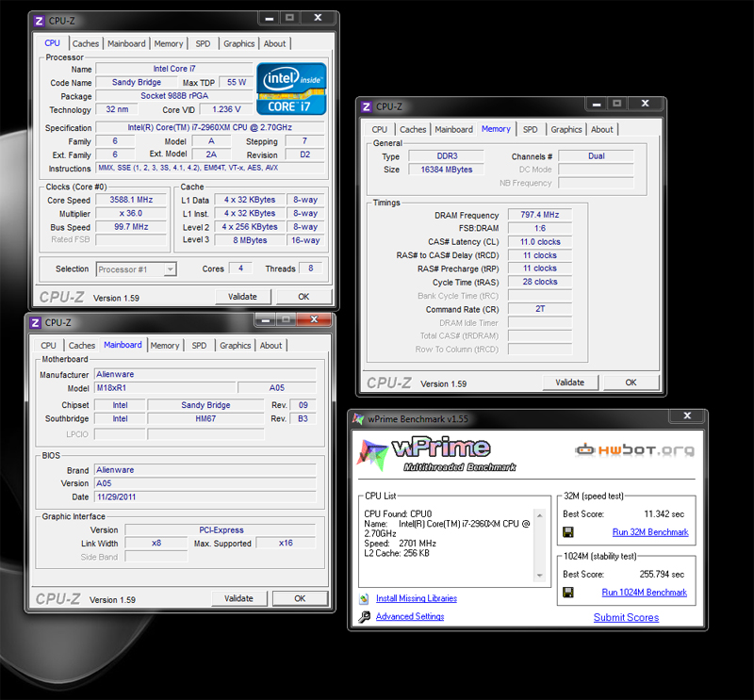Click the Core Speed 3588.1 MHz value
This screenshot has width=754, height=700.
(131, 200)
